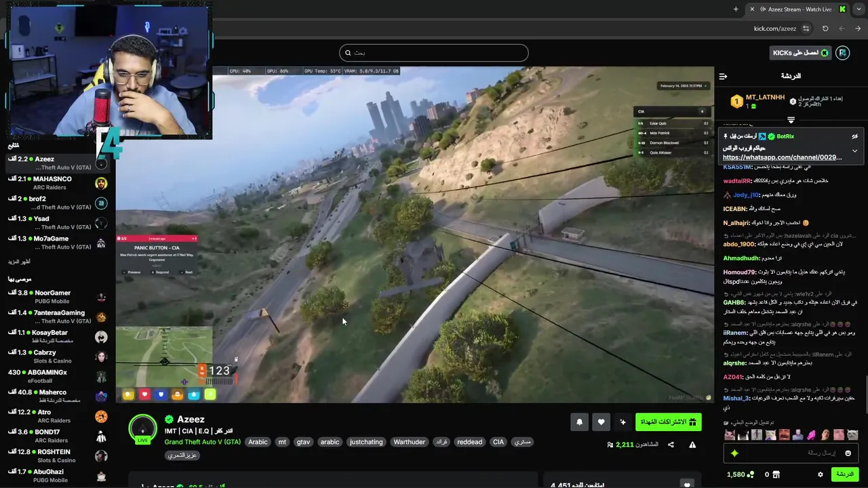868x488 pixels.
Task: Select the gtav tag
Action: tap(303, 442)
